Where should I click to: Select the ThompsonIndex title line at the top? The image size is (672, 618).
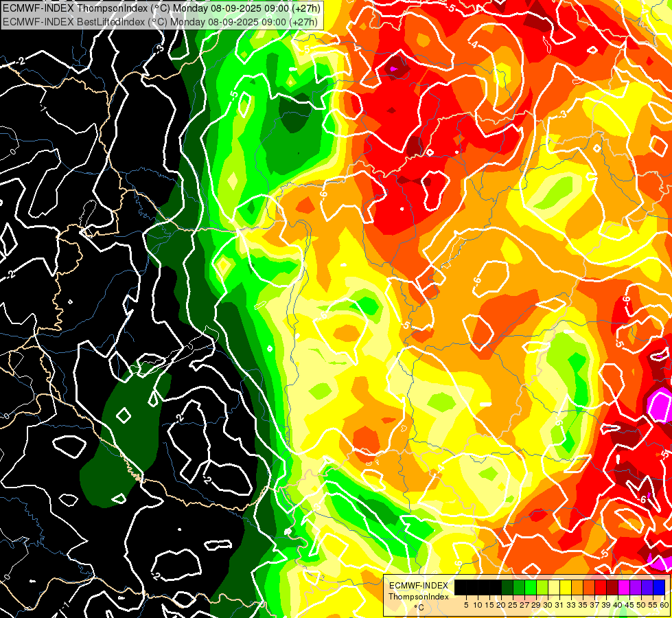161,8
